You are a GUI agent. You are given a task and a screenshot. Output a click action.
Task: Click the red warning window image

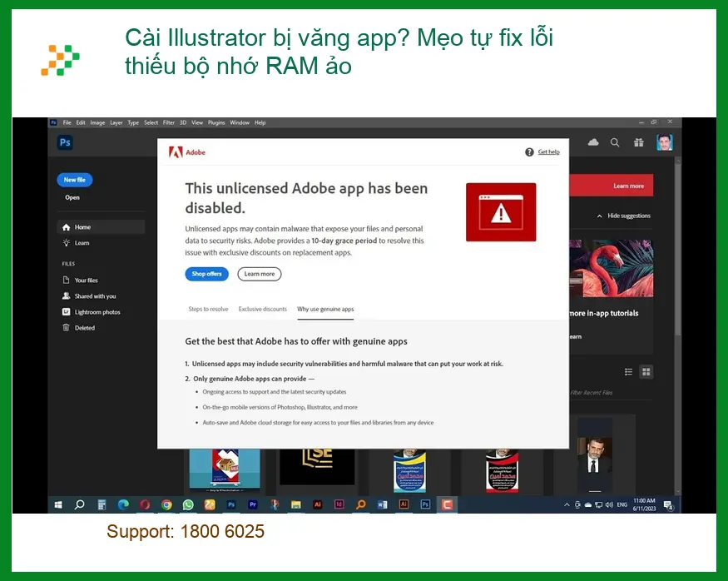[x=501, y=212]
